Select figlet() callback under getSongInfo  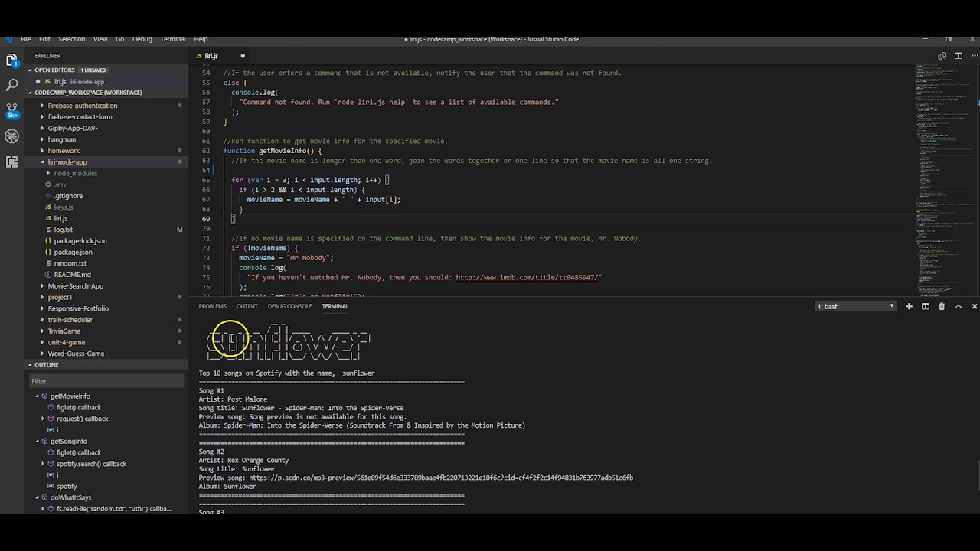[x=78, y=453]
